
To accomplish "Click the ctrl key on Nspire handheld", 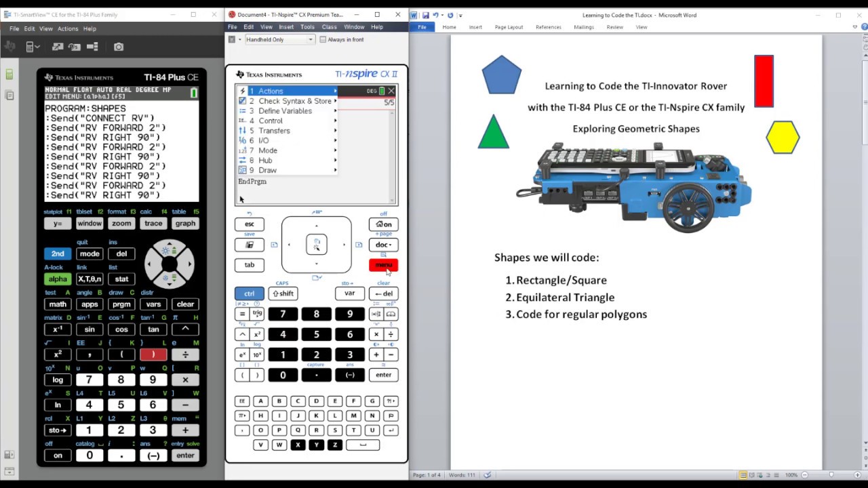I will [250, 293].
